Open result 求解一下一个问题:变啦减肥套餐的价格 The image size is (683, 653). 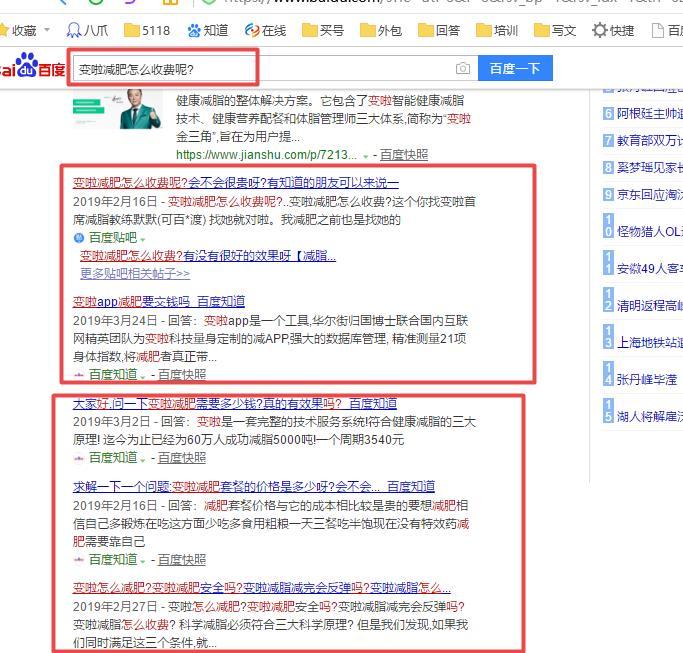click(254, 487)
